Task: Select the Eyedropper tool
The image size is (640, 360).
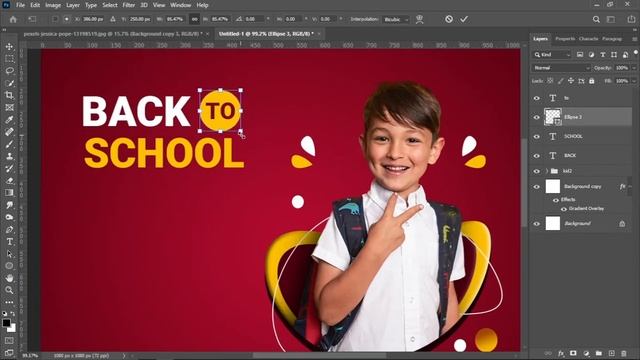Action: coord(9,120)
